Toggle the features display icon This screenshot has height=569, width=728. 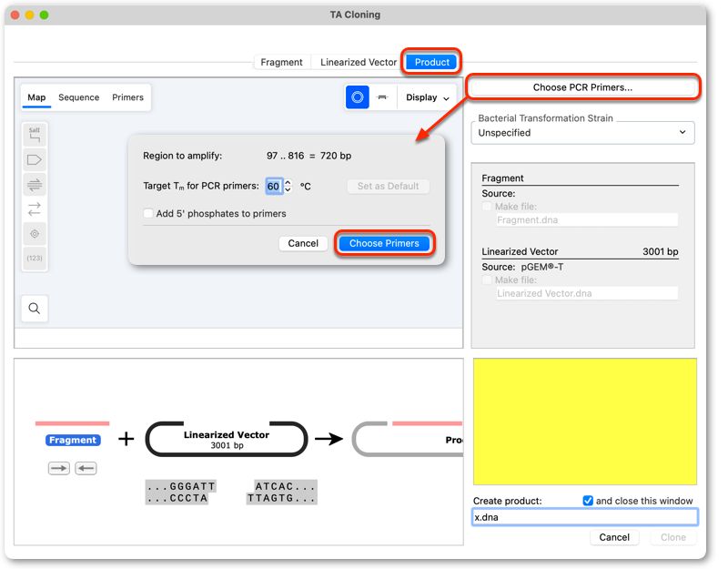pyautogui.click(x=35, y=160)
